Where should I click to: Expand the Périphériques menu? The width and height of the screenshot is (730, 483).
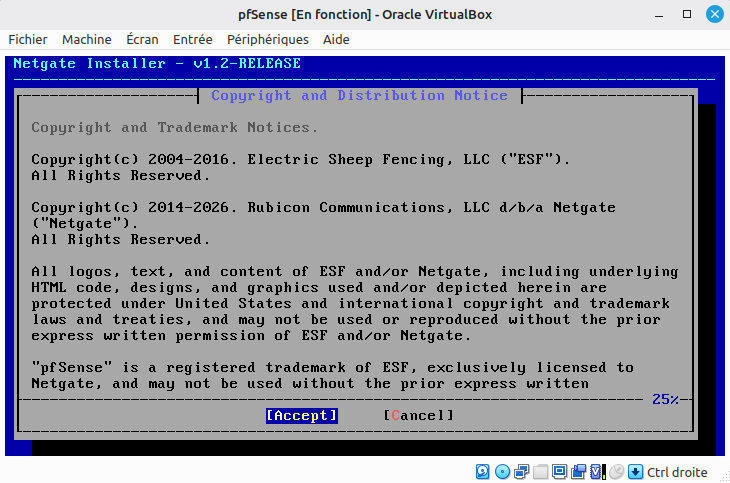tap(268, 40)
